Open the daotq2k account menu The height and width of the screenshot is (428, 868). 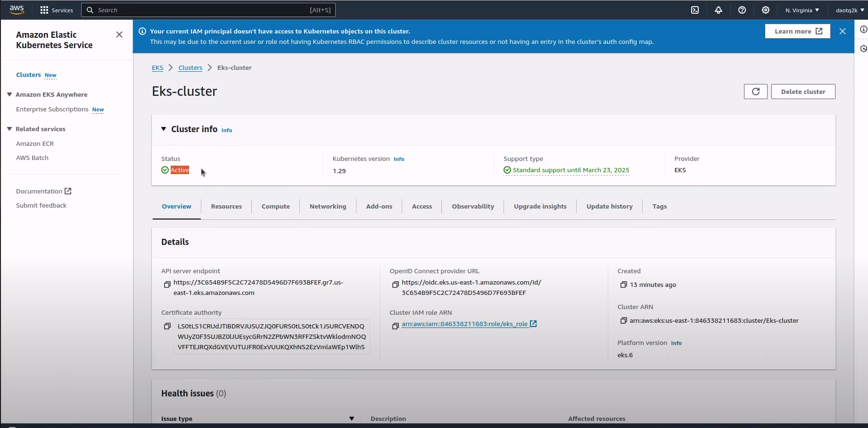point(850,10)
